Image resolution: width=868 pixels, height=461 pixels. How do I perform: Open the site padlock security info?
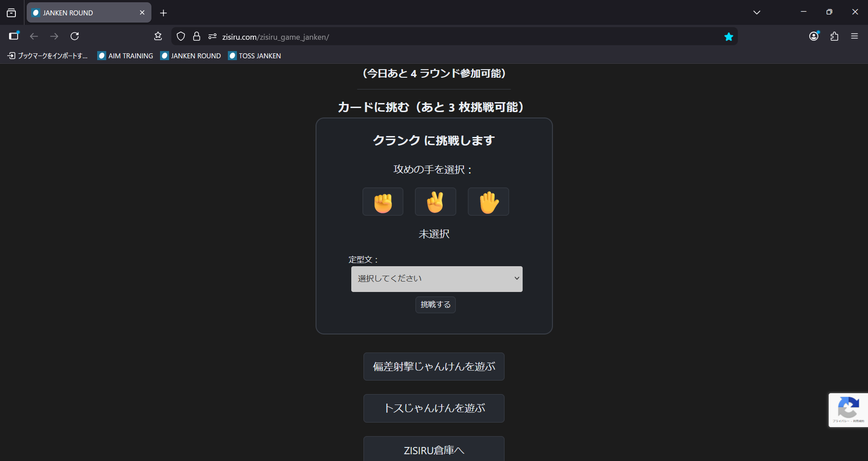point(197,37)
